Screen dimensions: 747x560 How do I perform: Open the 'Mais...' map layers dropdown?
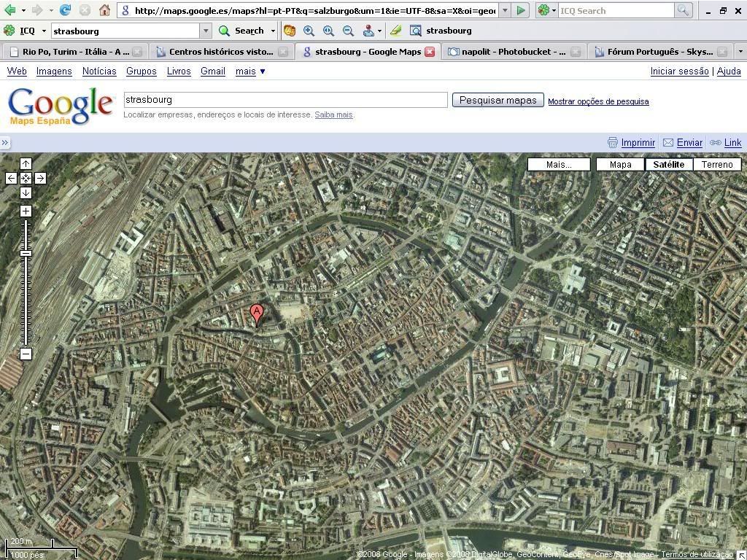click(559, 165)
